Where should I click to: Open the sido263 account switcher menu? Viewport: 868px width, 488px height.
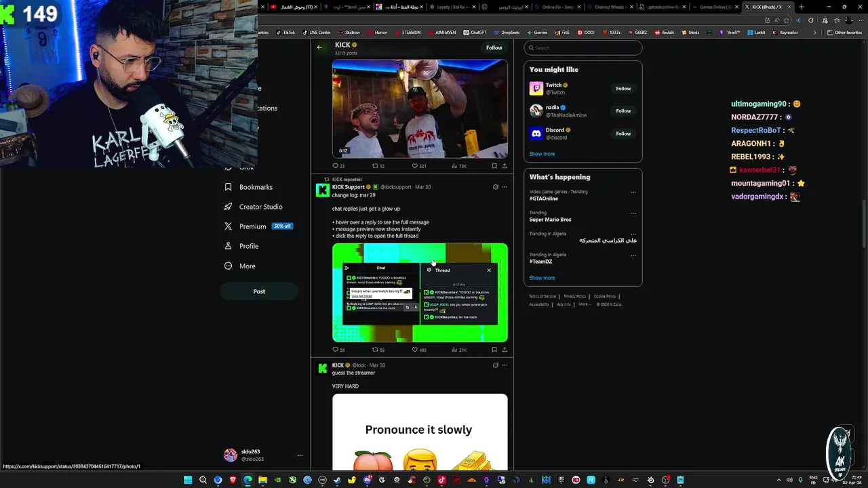point(263,455)
